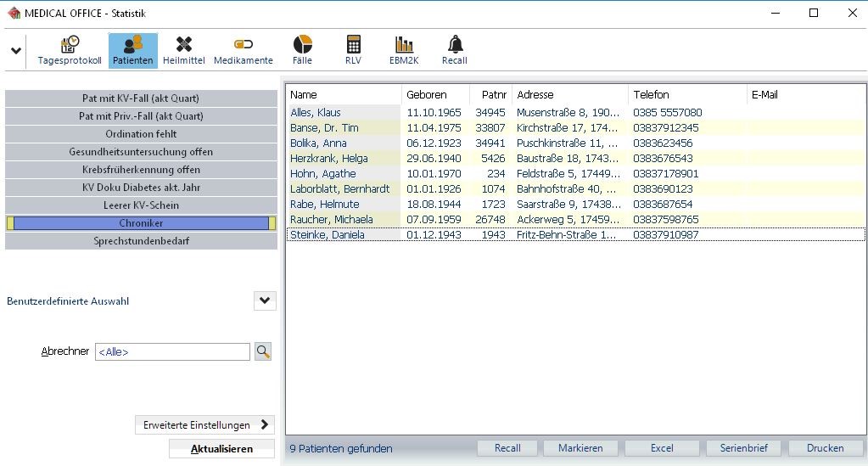The image size is (868, 466).
Task: Click the Abrechner input field
Action: click(x=173, y=351)
